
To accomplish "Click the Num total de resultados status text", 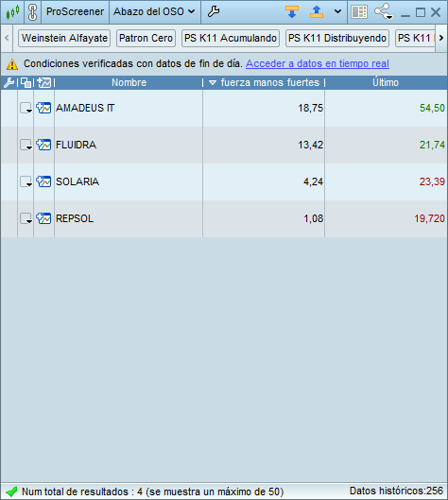I will [x=152, y=491].
